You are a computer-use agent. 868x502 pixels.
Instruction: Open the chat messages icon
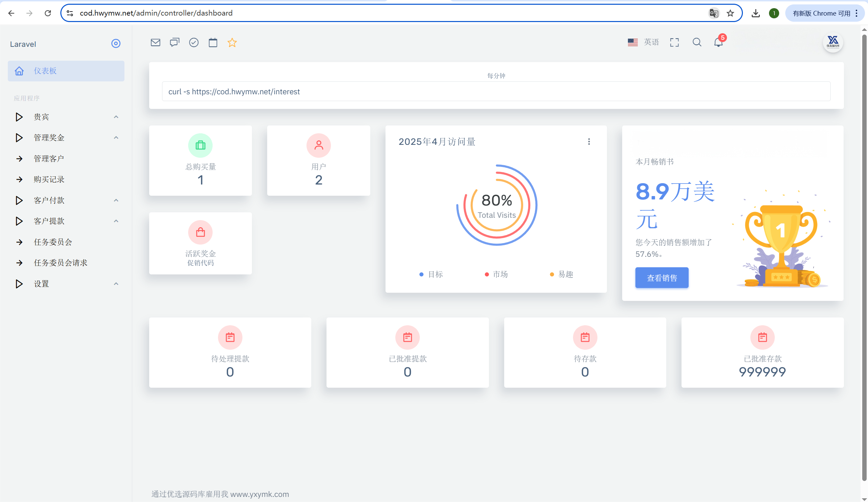click(x=175, y=42)
